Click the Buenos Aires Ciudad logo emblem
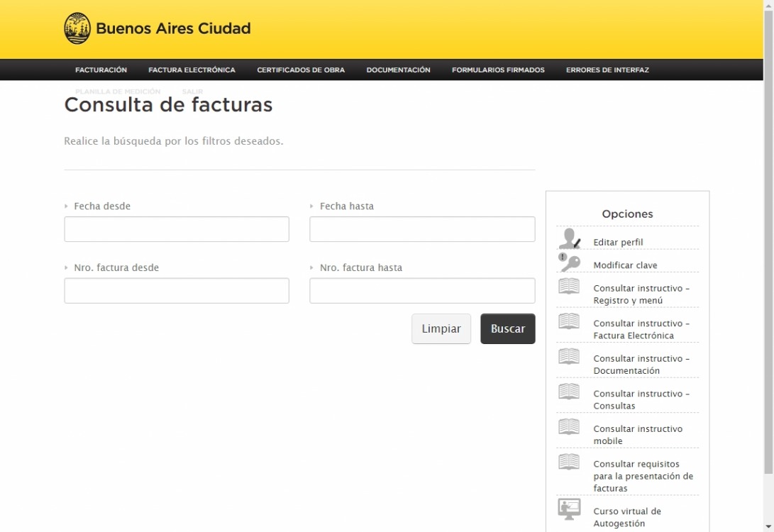774x532 pixels. 77,29
